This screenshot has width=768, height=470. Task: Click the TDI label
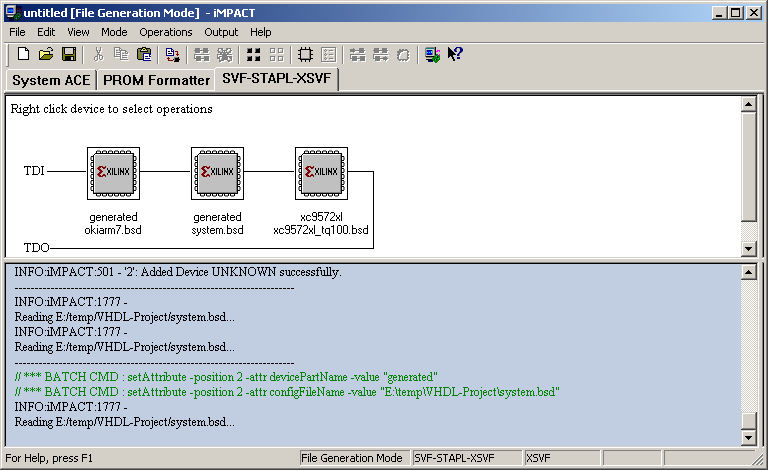[34, 171]
